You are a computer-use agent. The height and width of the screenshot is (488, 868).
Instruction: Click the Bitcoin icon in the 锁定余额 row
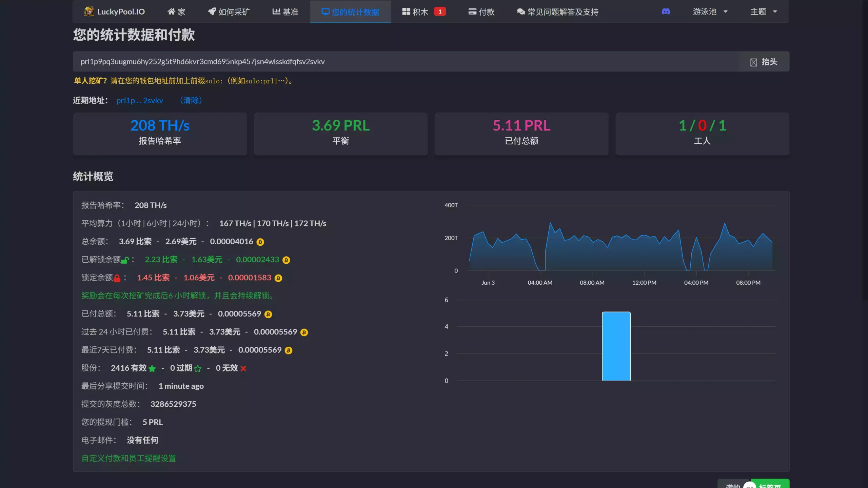tap(278, 278)
